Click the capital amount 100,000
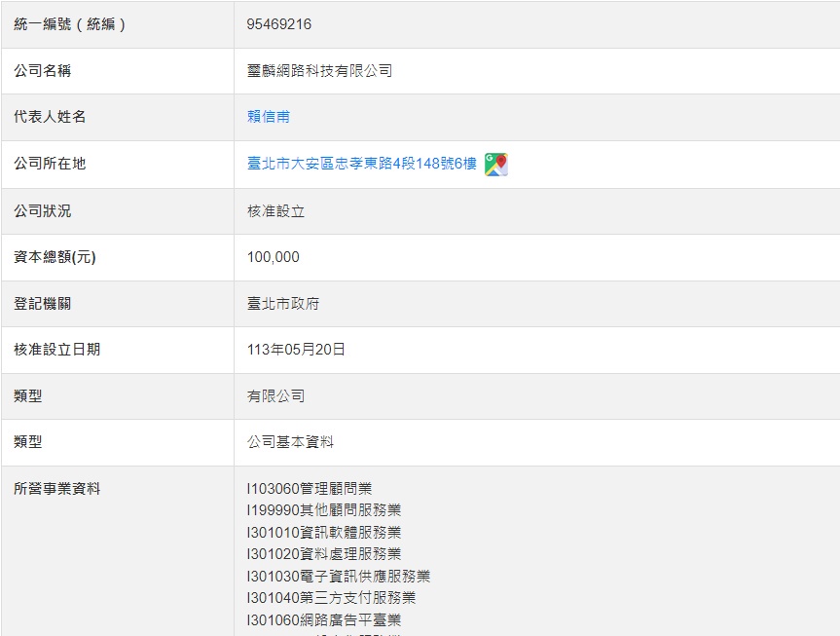 tap(274, 257)
